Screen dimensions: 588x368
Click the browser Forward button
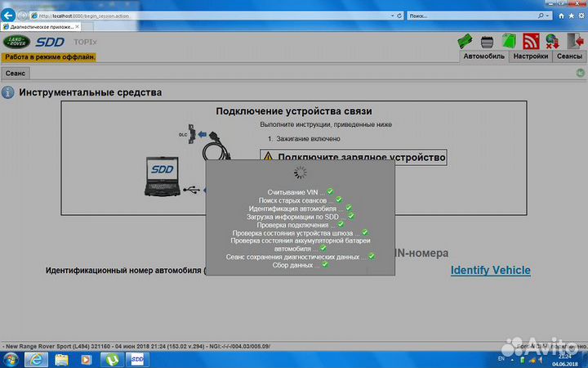(x=23, y=16)
